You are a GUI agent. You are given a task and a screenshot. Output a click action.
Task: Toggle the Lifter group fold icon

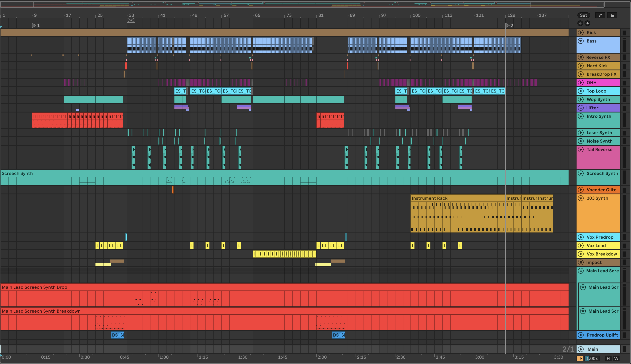tap(581, 108)
